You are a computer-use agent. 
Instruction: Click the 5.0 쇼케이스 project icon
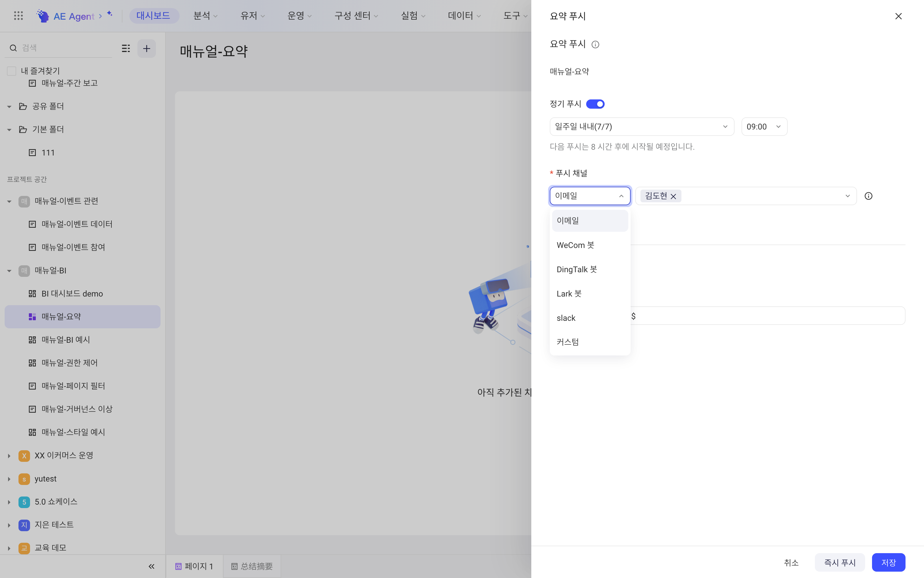pos(24,502)
